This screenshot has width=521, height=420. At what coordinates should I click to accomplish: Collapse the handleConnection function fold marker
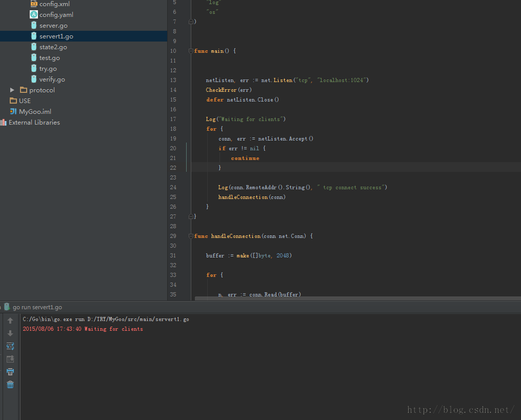[x=191, y=236]
